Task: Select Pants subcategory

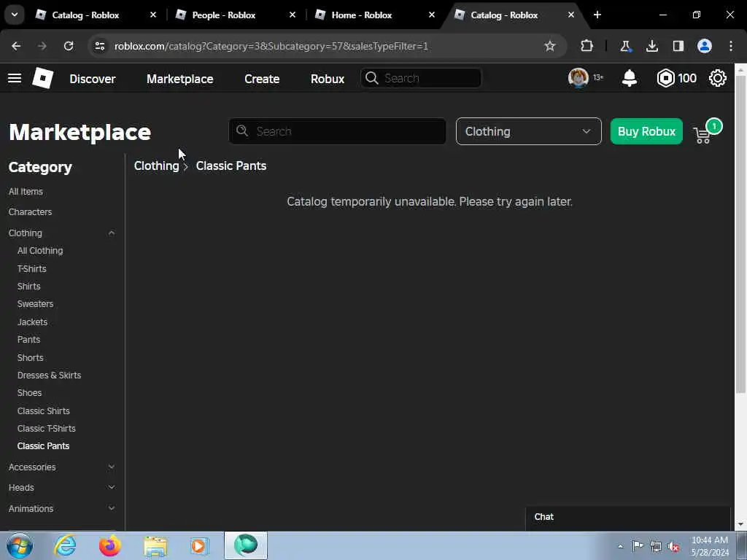Action: tap(28, 340)
